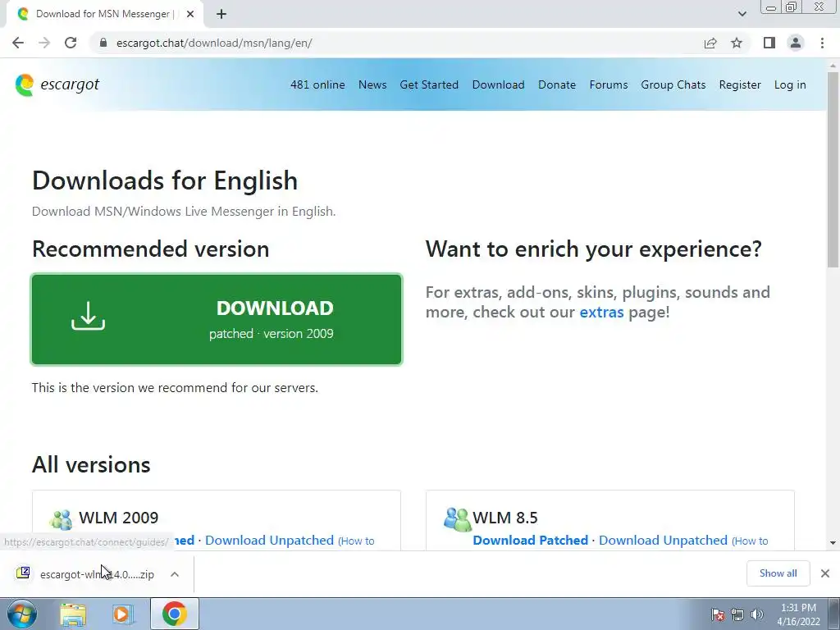Click the WLM 2009 buddies icon
The width and height of the screenshot is (840, 630).
pos(61,518)
